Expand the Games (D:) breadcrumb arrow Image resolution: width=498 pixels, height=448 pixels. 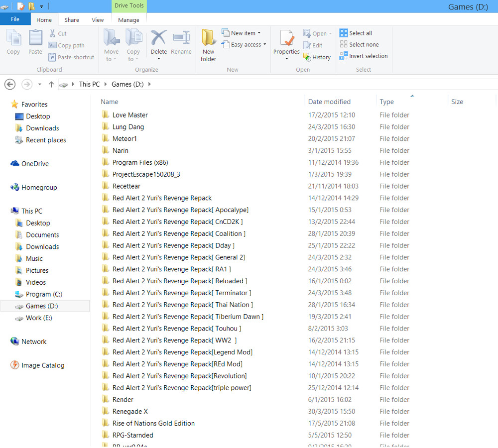(x=149, y=84)
